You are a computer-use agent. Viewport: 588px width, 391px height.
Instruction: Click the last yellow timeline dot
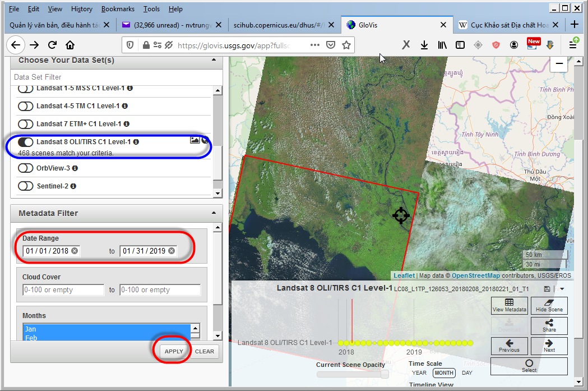point(470,343)
